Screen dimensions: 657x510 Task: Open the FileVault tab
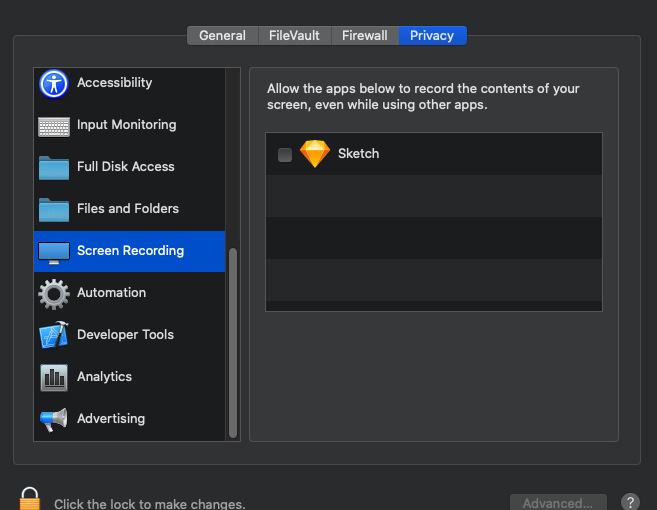tap(294, 36)
